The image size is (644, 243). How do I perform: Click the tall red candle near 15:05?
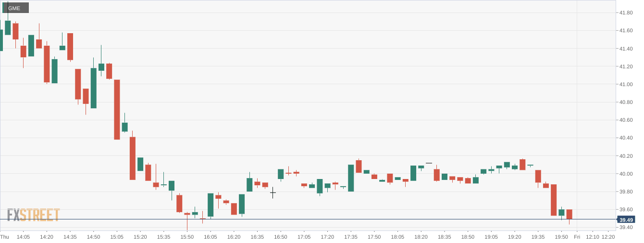point(117,109)
